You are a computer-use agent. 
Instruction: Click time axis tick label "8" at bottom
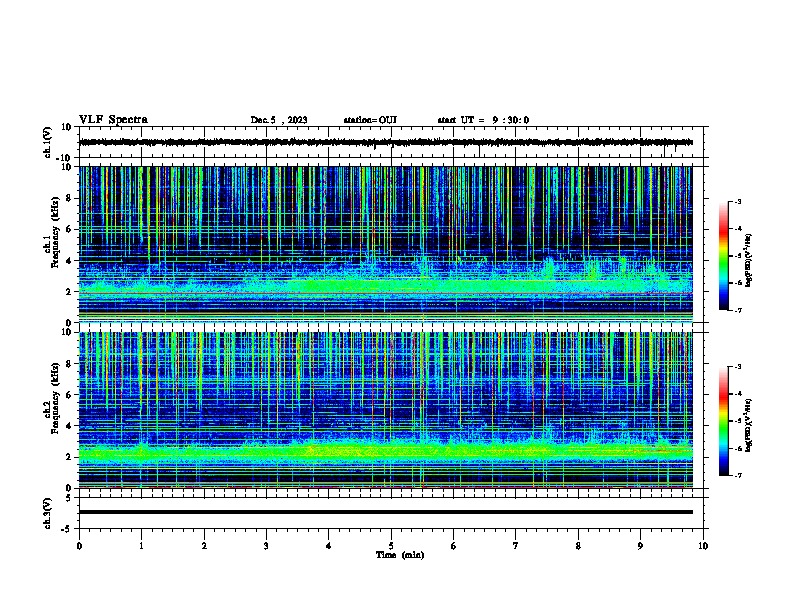click(578, 546)
